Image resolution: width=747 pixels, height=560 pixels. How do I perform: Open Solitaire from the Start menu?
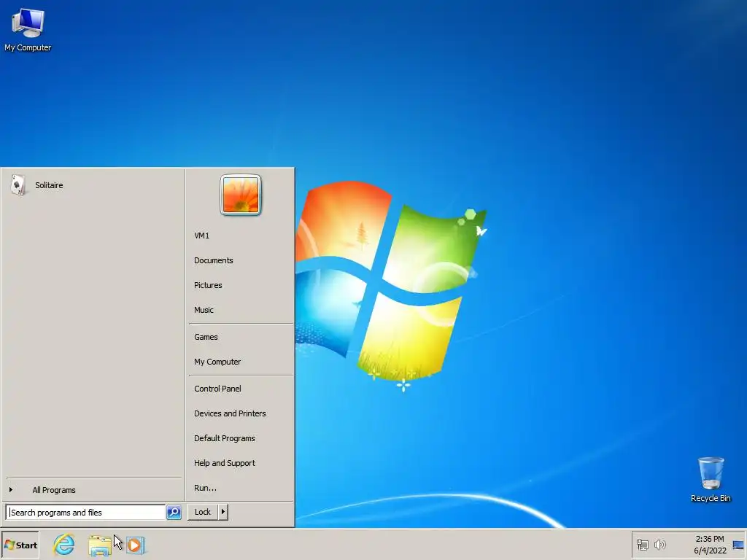[x=93, y=185]
